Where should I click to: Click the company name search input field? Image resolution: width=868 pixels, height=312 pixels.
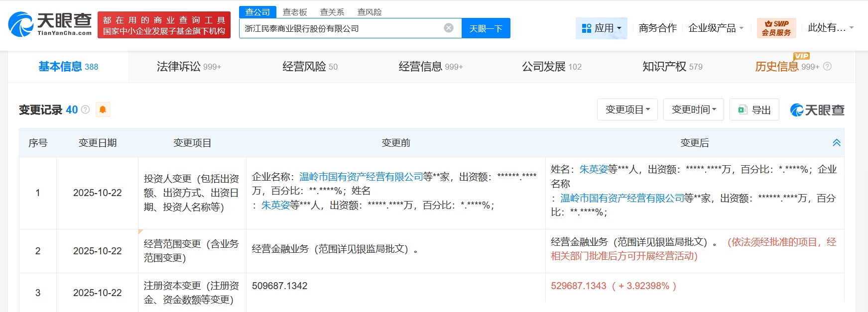341,28
